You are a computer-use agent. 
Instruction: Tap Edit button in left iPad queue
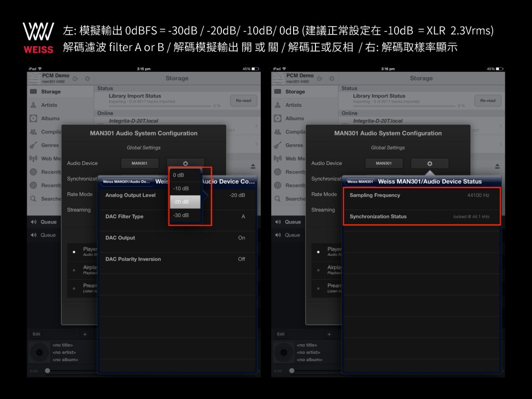pos(36,334)
